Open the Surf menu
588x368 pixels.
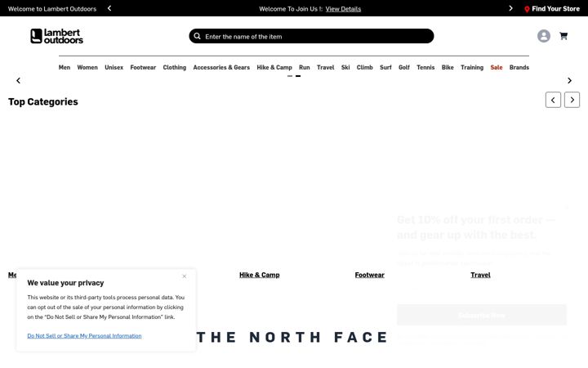click(385, 68)
